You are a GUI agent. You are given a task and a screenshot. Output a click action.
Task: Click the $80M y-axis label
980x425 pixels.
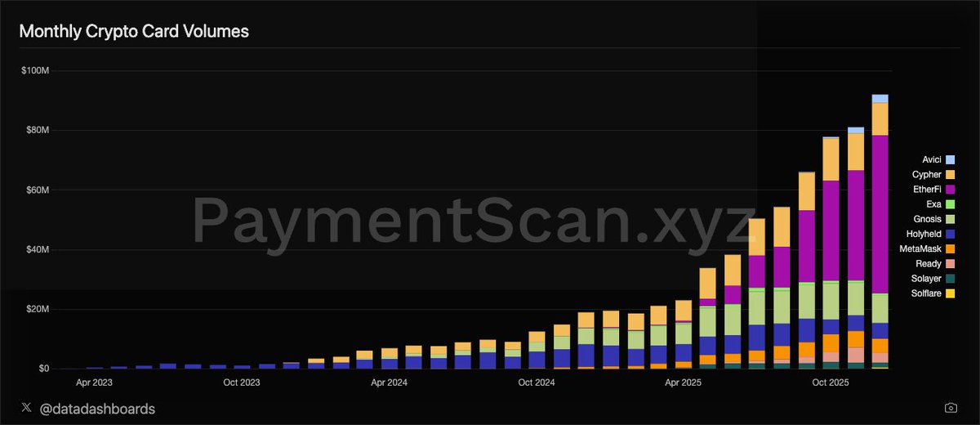click(x=38, y=130)
